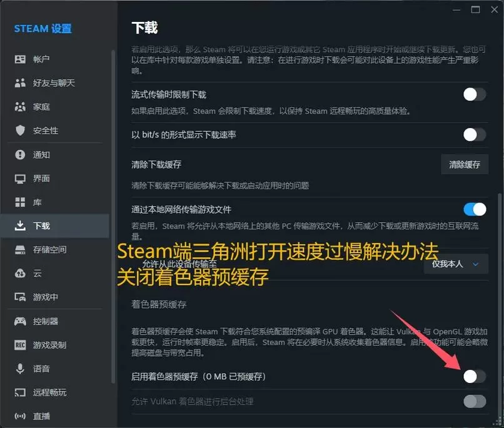Select 直播 broadcast settings entry
The image size is (504, 428).
pyautogui.click(x=54, y=416)
